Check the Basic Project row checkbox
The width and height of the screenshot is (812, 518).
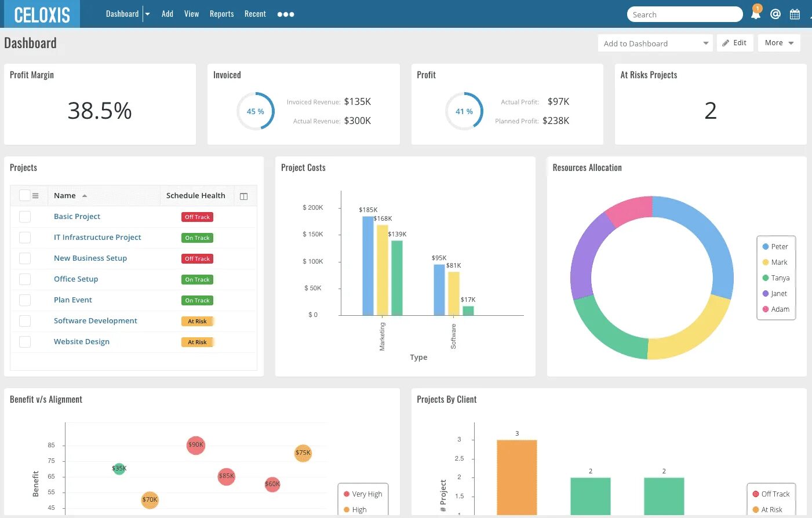coord(25,216)
